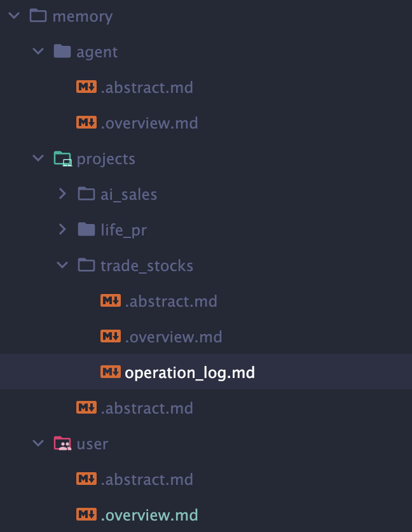The width and height of the screenshot is (412, 532).
Task: Click markdown icon of user .abstract.md
Action: pyautogui.click(x=86, y=479)
